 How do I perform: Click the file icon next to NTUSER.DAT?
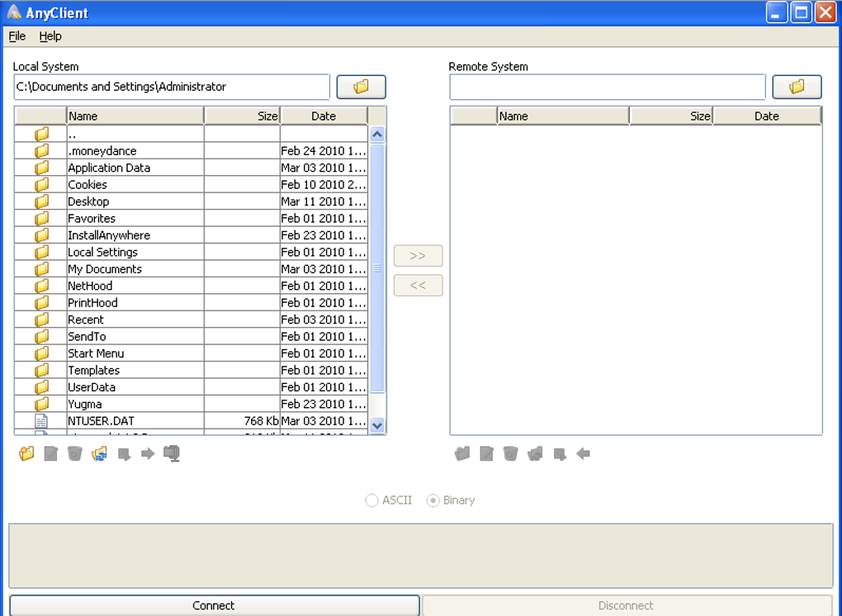[41, 421]
